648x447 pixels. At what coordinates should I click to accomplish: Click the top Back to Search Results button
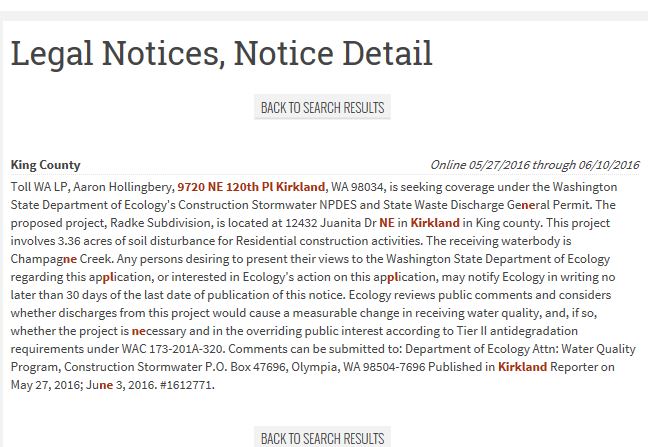coord(322,107)
